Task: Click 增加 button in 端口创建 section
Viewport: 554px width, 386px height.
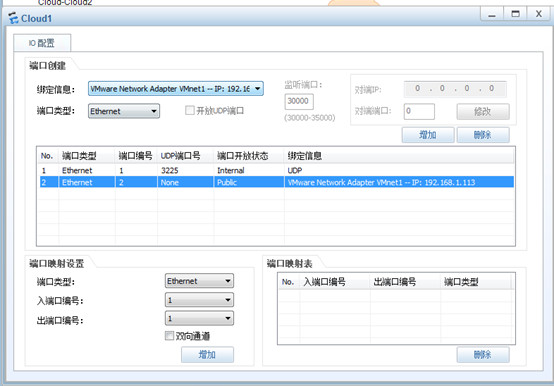Action: [428, 135]
